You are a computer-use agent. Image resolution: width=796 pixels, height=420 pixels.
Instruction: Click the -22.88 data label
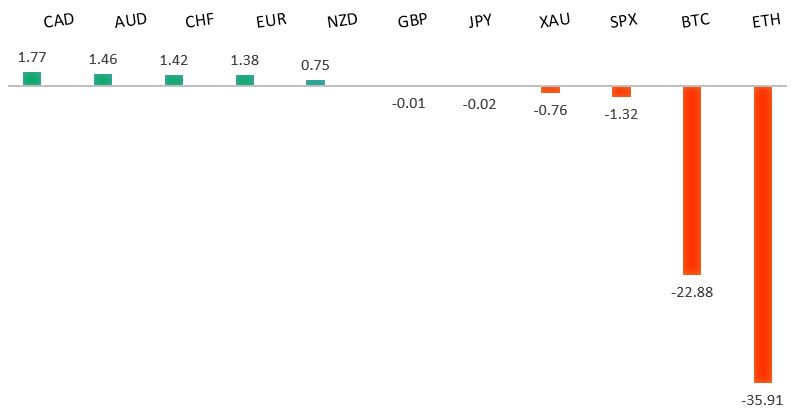click(692, 292)
